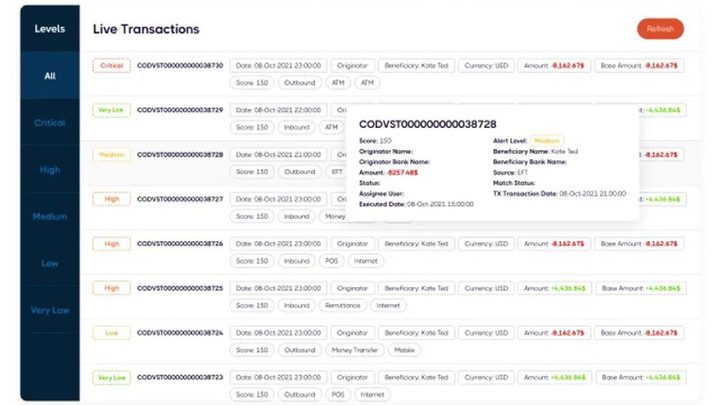Open transaction CODVST000000000038724

(x=180, y=333)
